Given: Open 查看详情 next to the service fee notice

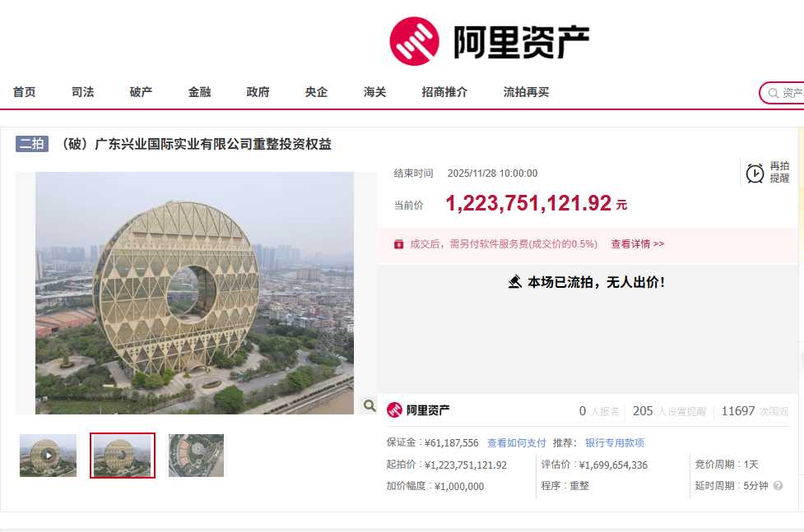Looking at the screenshot, I should point(631,243).
